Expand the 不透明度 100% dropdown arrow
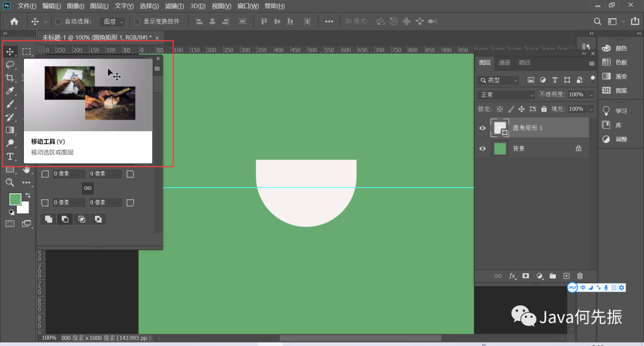644x346 pixels. click(591, 95)
